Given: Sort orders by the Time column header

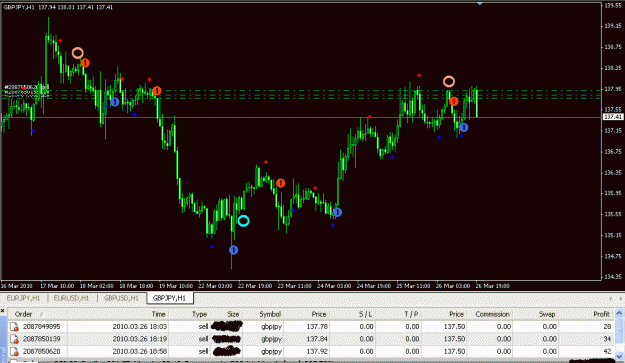Looking at the screenshot, I should 158,314.
